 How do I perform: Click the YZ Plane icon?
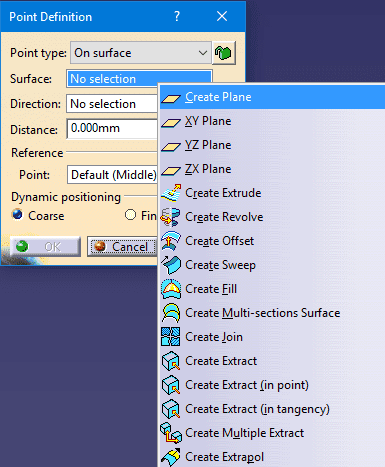pyautogui.click(x=171, y=146)
